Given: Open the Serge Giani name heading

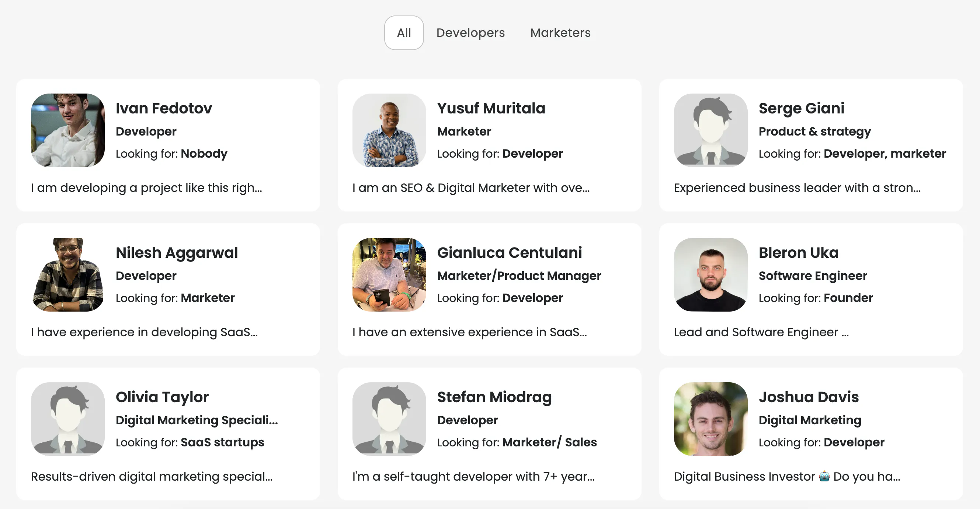Looking at the screenshot, I should [801, 108].
